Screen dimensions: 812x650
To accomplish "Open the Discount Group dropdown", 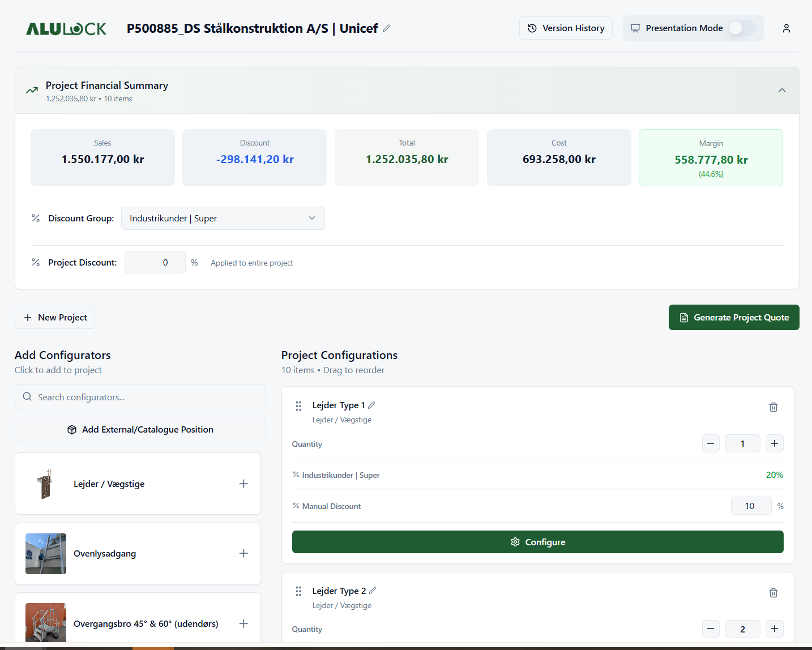I will (223, 219).
